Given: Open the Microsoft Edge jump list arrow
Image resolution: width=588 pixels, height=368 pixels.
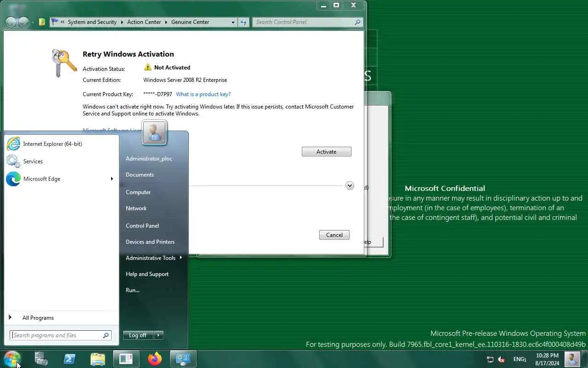Looking at the screenshot, I should [x=112, y=178].
